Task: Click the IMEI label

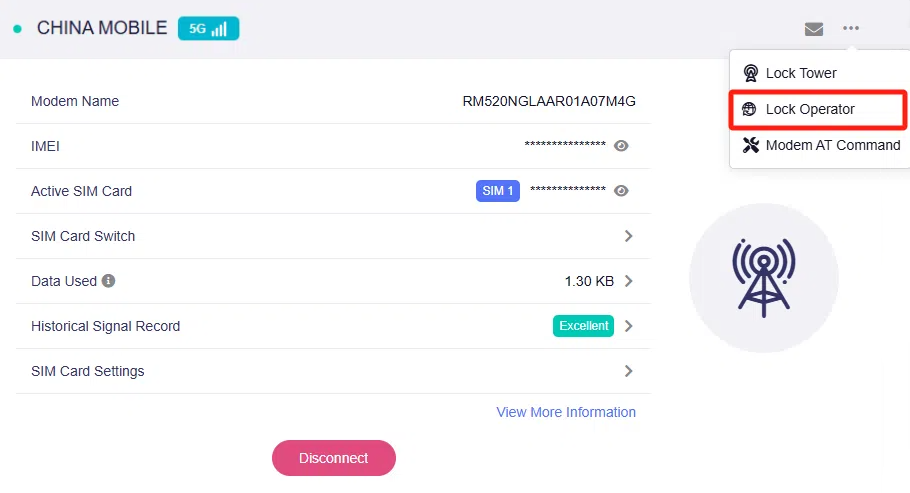Action: (45, 146)
